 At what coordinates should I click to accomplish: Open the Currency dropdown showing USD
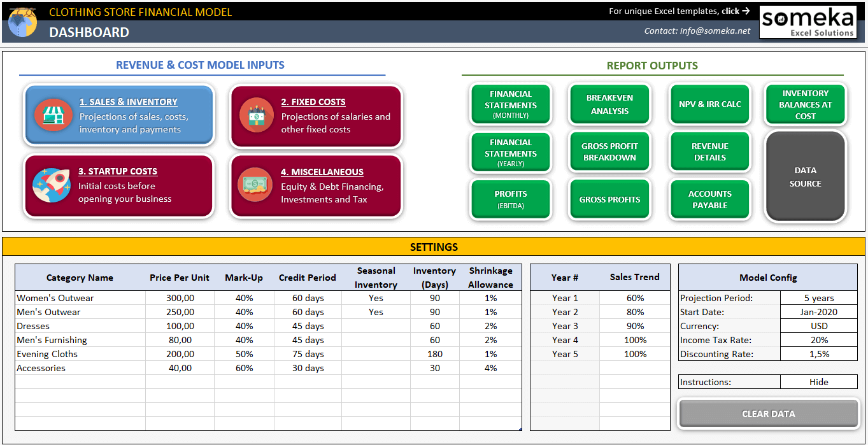tap(819, 325)
